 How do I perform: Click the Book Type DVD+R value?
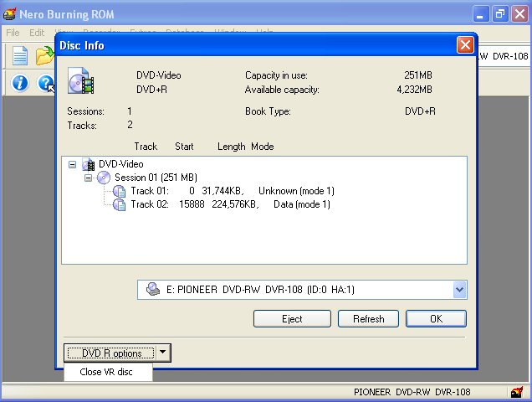coord(420,111)
